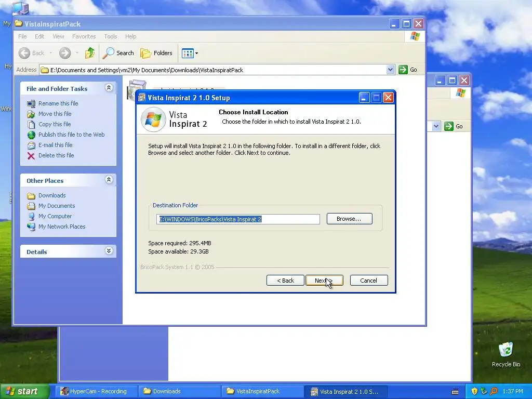
Task: Click Copy this file
Action: (x=54, y=124)
